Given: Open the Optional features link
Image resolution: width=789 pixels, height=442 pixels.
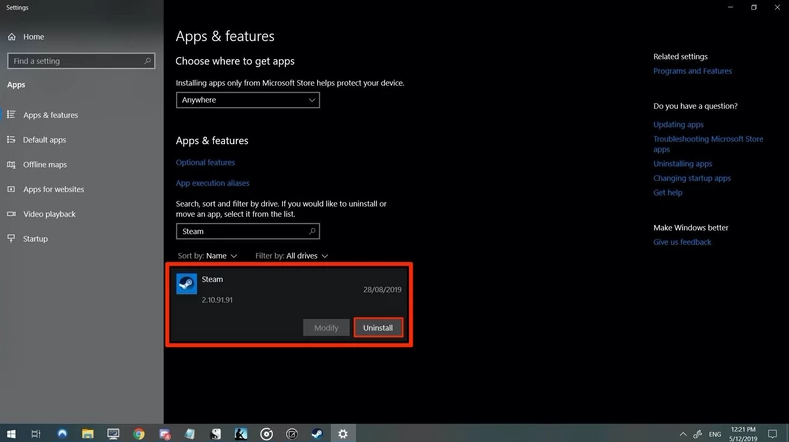Looking at the screenshot, I should click(205, 162).
